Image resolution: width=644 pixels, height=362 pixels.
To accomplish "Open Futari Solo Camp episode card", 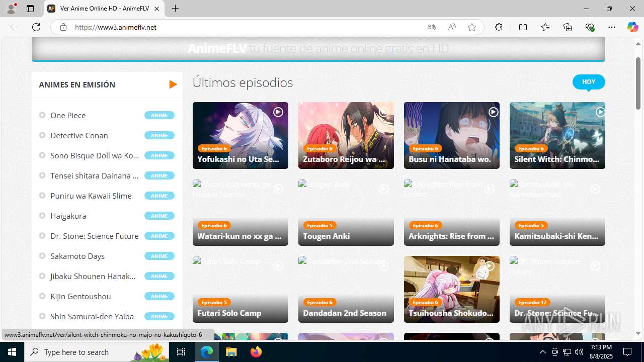I will click(x=240, y=289).
